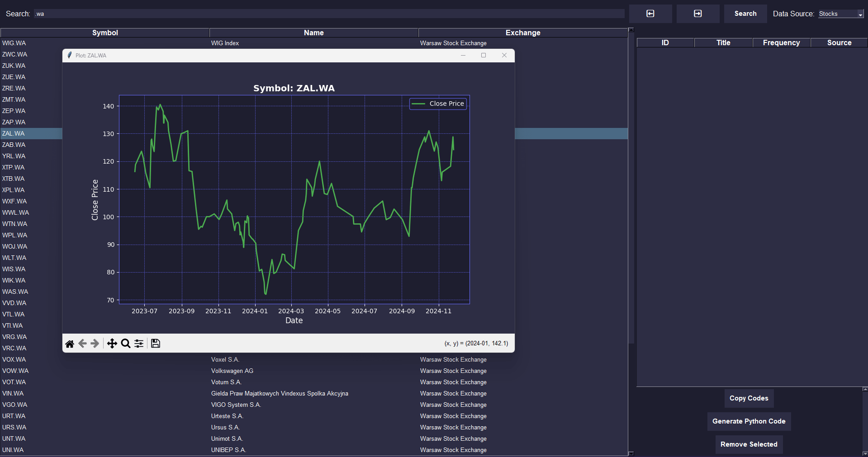
Task: Click the Search button
Action: [745, 14]
